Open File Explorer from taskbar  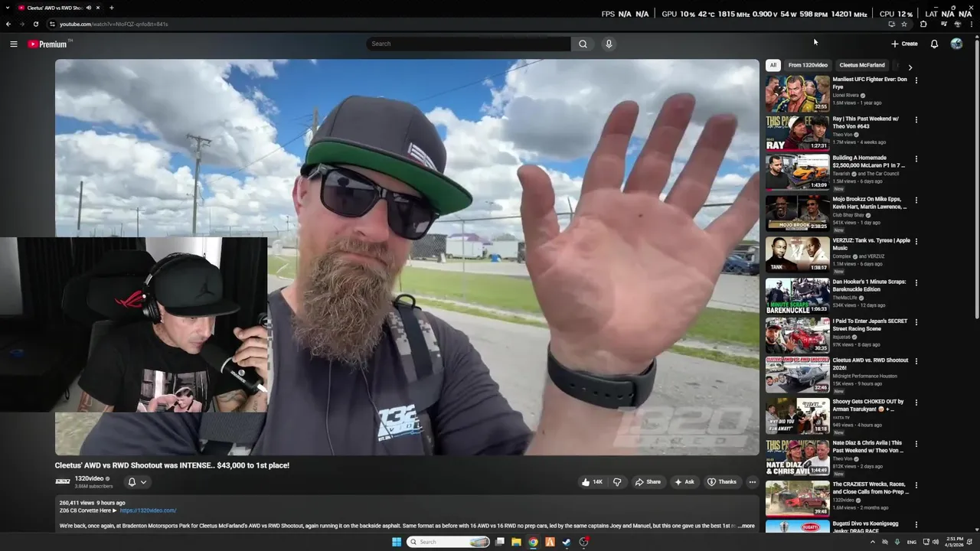(516, 542)
